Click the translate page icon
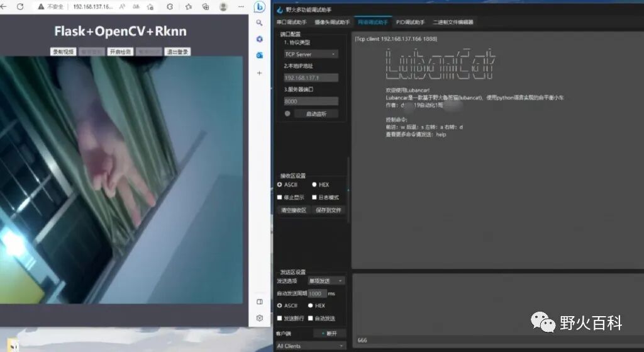Image resolution: width=644 pixels, height=352 pixels. (x=136, y=6)
